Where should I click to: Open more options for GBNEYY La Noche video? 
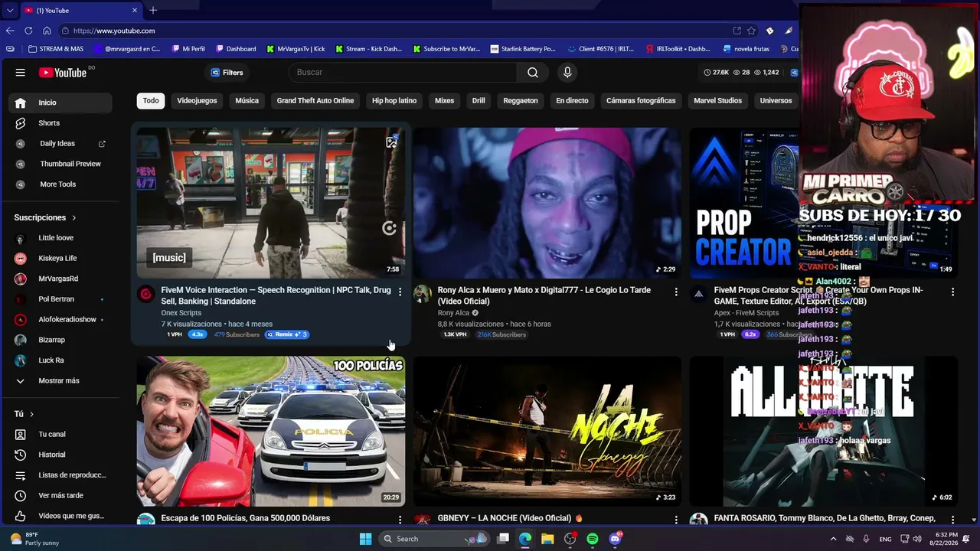[676, 520]
